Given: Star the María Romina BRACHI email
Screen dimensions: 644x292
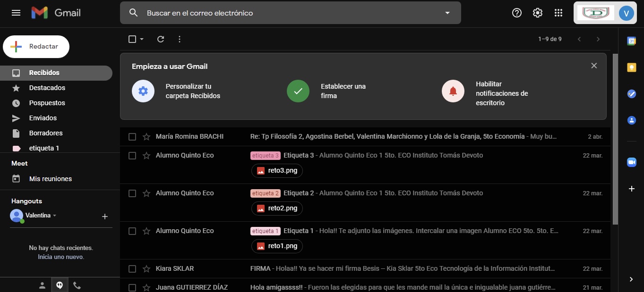Looking at the screenshot, I should click(146, 137).
